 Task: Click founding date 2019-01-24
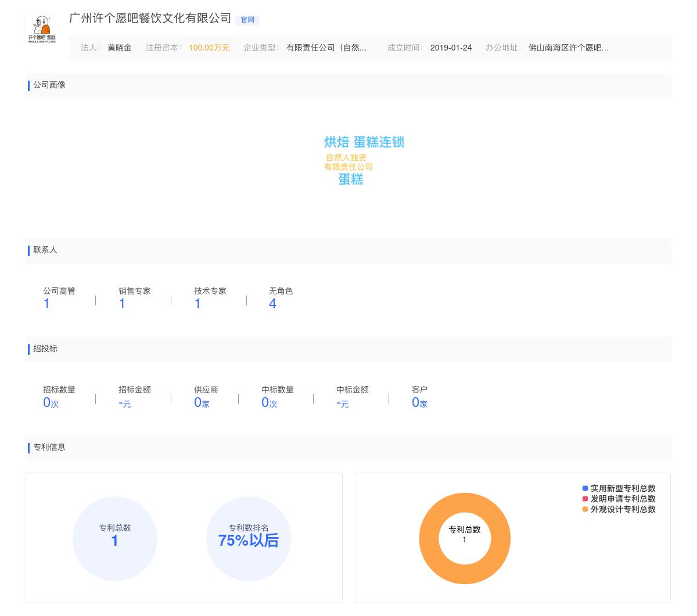pos(451,48)
